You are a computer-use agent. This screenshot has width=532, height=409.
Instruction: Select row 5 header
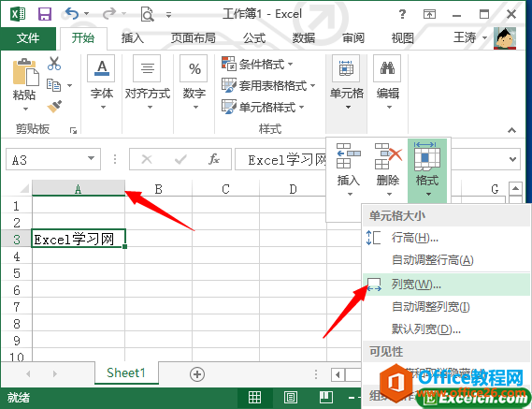point(17,273)
